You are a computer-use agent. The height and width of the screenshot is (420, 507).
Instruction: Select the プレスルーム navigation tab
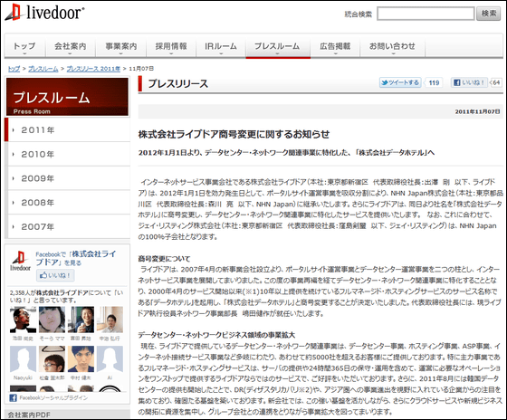coord(278,46)
